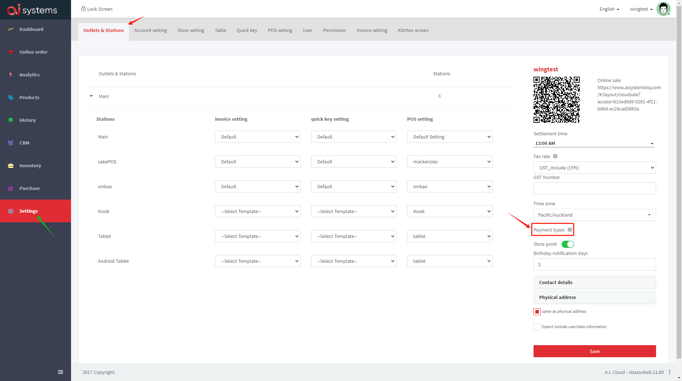The width and height of the screenshot is (682, 381).
Task: Switch to the Quick key tab
Action: pyautogui.click(x=247, y=30)
